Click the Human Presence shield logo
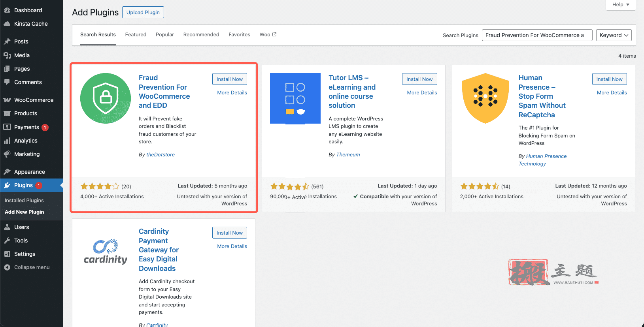The image size is (644, 327). pyautogui.click(x=485, y=98)
